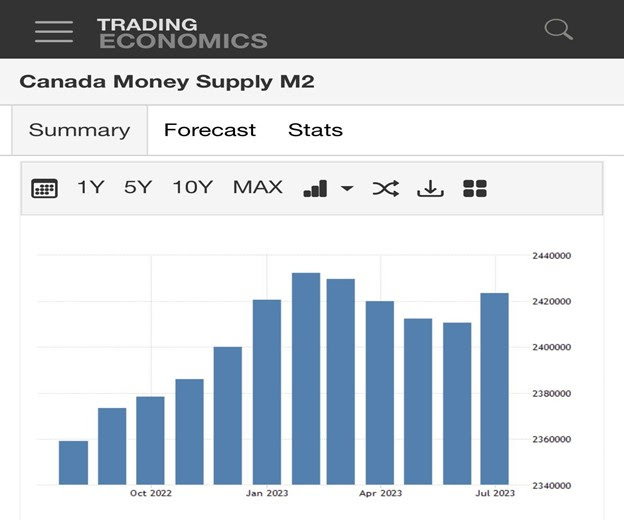Click the 2360000 axis value

(552, 440)
